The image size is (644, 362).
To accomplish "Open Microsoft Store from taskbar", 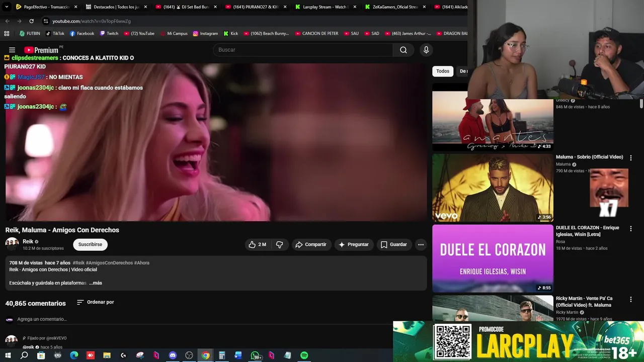I will coord(41,355).
